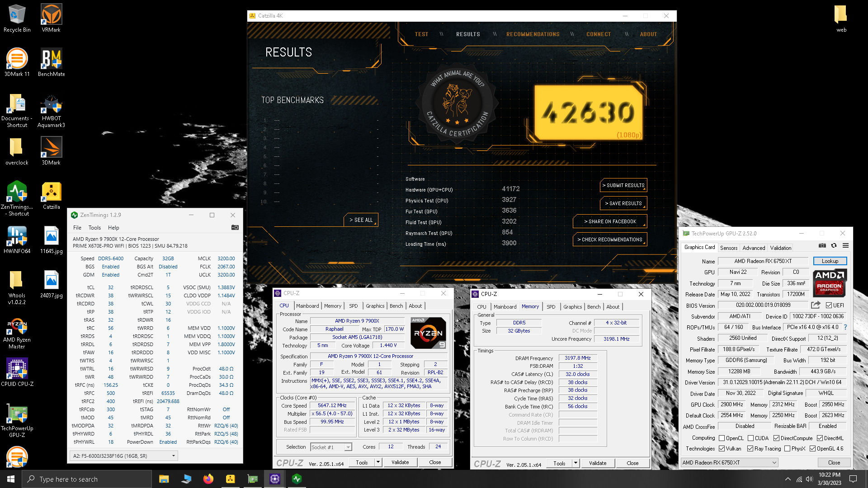Image resolution: width=868 pixels, height=488 pixels.
Task: Toggle UEFI checkbox in GPU-Z
Action: pyautogui.click(x=829, y=305)
